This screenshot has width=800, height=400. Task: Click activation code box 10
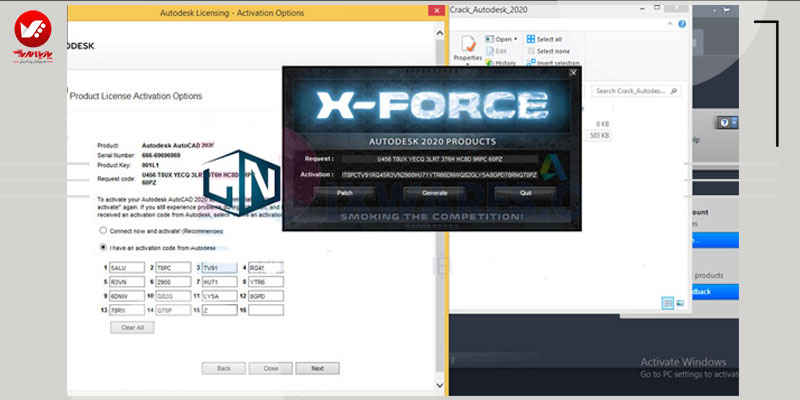click(x=173, y=296)
